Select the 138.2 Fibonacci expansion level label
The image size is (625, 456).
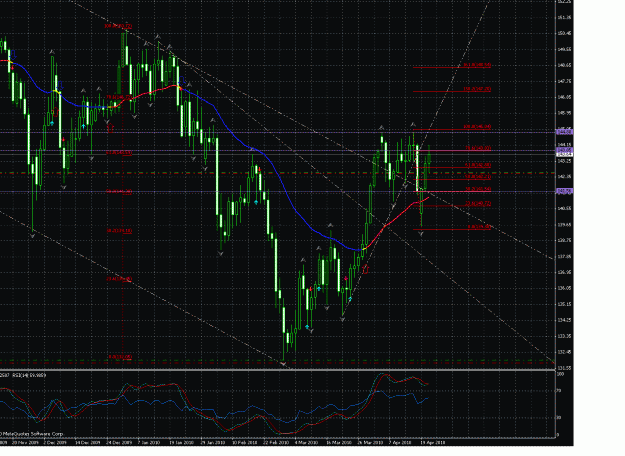pos(477,89)
